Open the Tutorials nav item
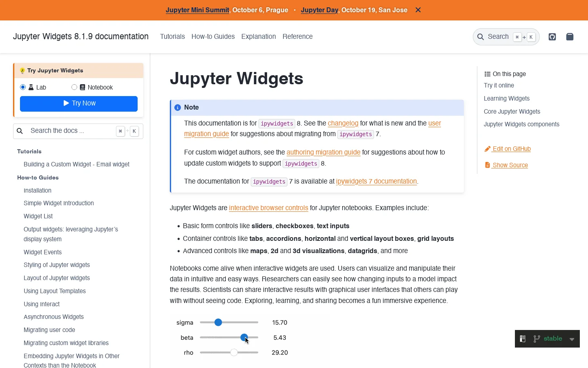Screen dimensions: 588x368 pos(172,36)
